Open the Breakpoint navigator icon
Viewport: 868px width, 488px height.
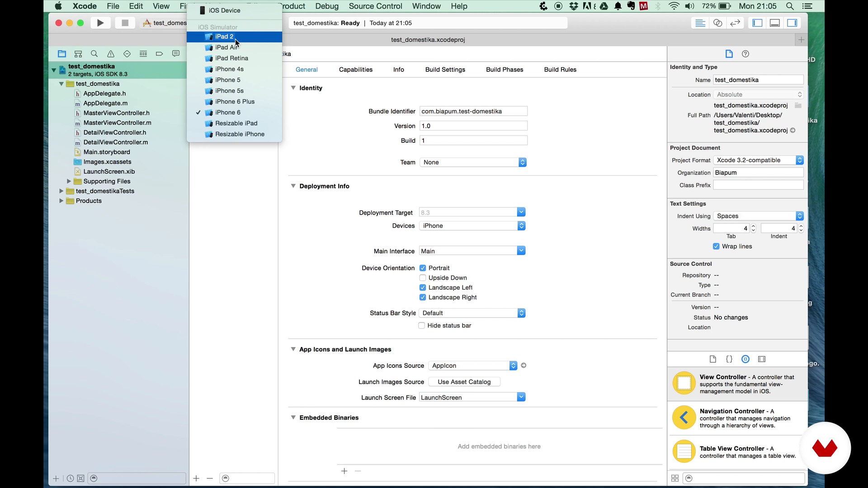pyautogui.click(x=160, y=54)
